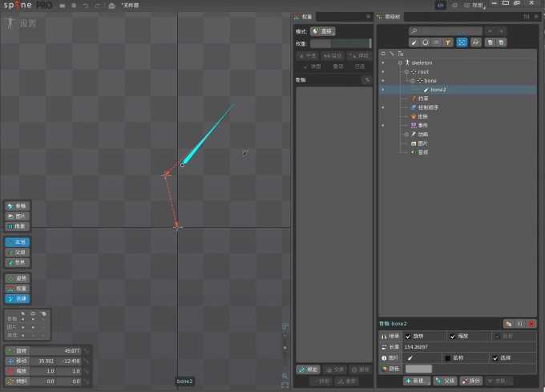Toggle the 名称 checkbox
This screenshot has width=545, height=392.
point(448,358)
